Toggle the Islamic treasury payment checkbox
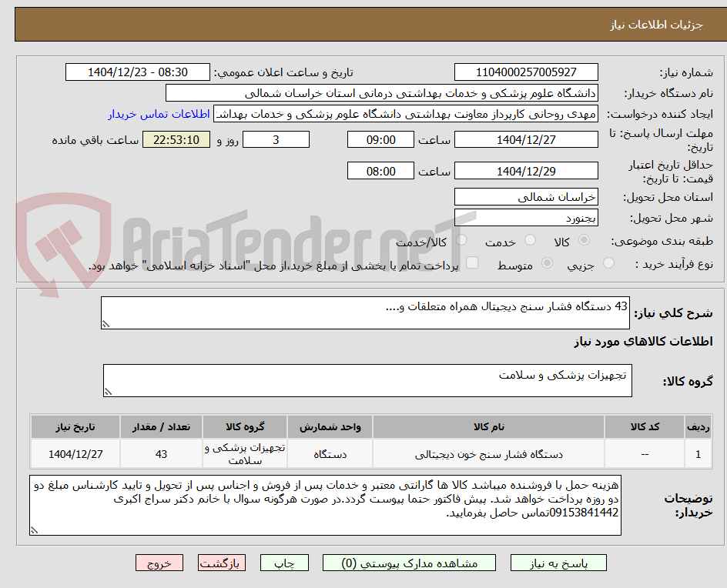This screenshot has height=588, width=727. [472, 262]
